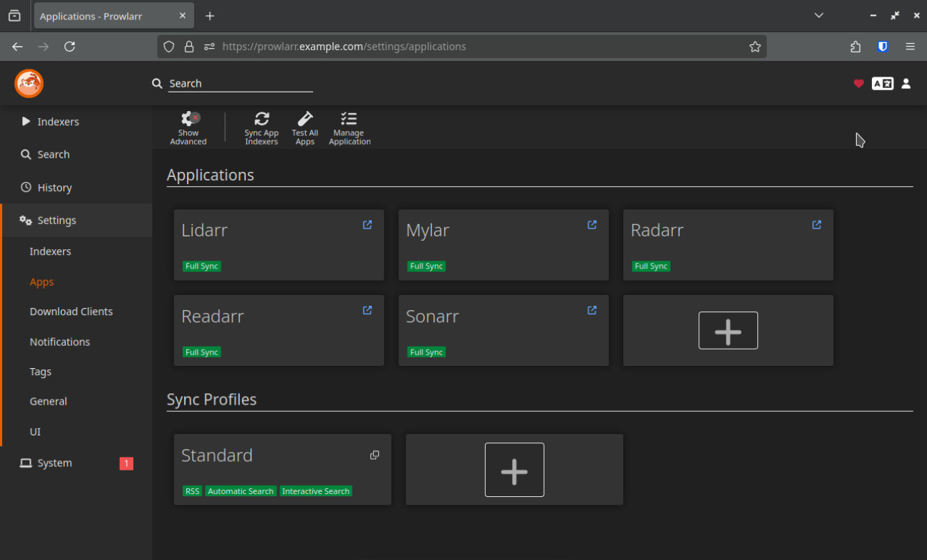
Task: Add a new application card
Action: 728,331
